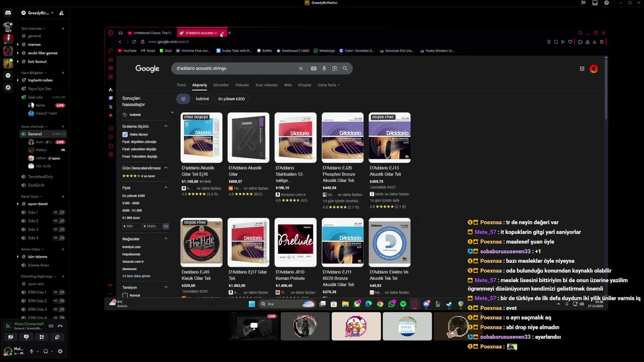This screenshot has width=644, height=362.
Task: Open Google account profile avatar
Action: pyautogui.click(x=594, y=69)
